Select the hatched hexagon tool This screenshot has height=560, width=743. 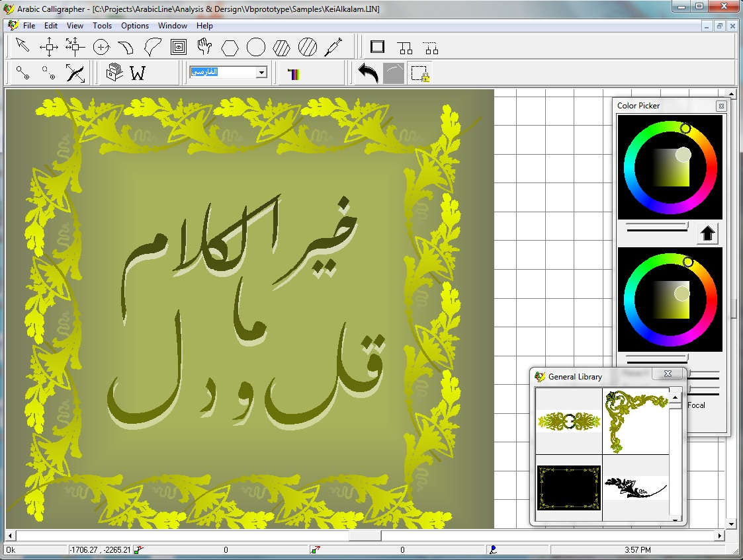[281, 48]
